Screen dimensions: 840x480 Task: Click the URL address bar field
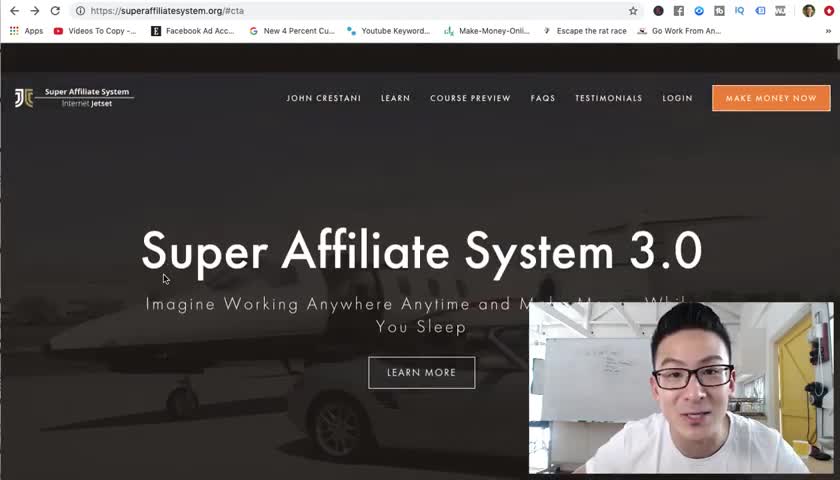coord(354,11)
